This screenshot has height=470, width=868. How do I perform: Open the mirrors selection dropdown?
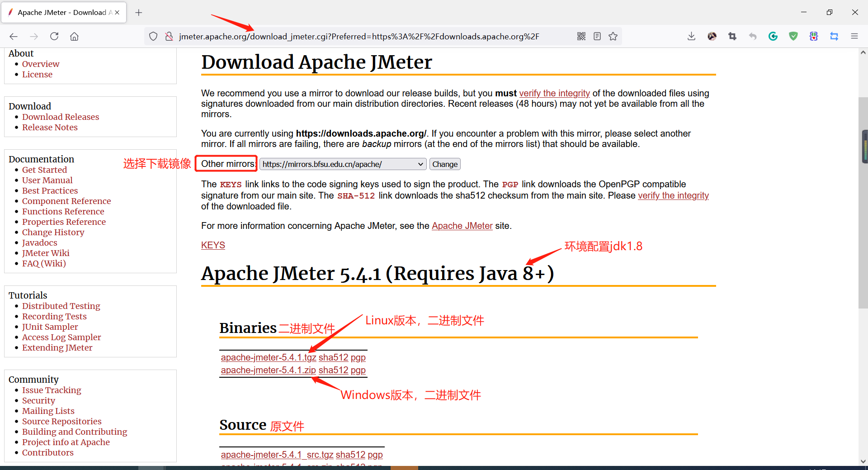[343, 164]
